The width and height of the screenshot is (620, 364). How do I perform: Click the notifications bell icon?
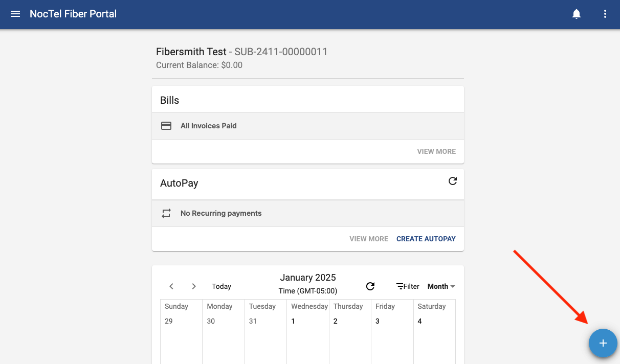577,14
